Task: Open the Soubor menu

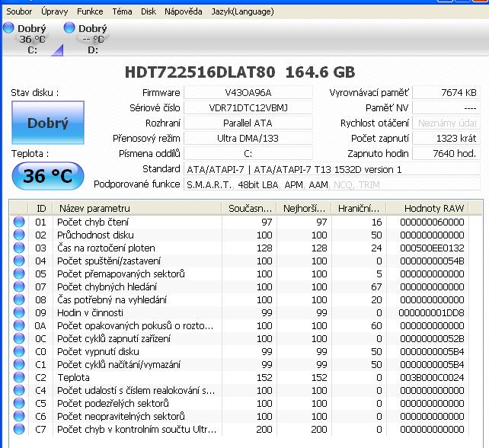Action: tap(19, 11)
